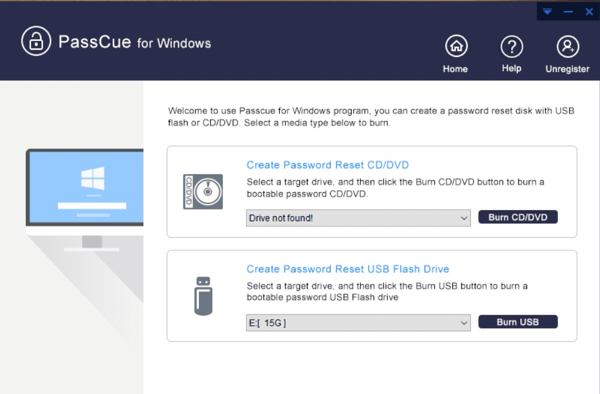Click the Unregister user icon
This screenshot has height=394, width=600.
pyautogui.click(x=567, y=46)
